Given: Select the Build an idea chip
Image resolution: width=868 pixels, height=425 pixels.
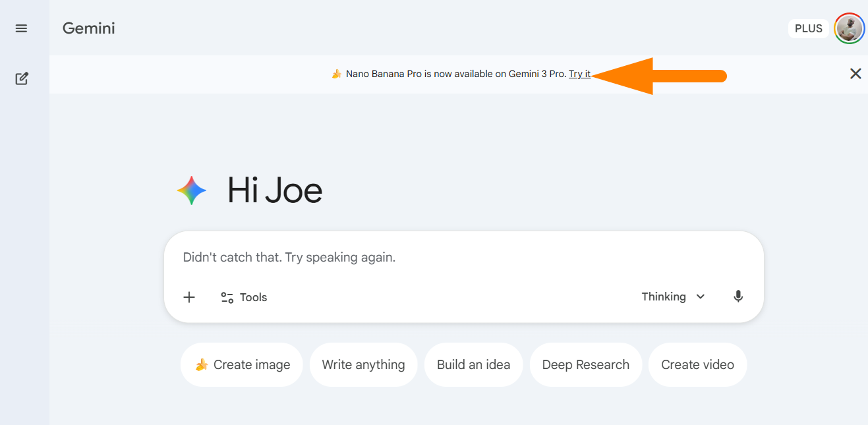Looking at the screenshot, I should click(473, 364).
